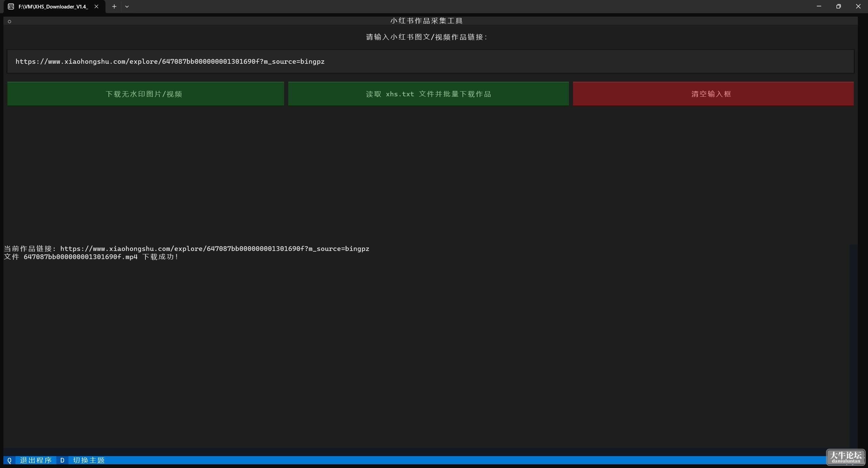Click the red clear input box button
The image size is (868, 468).
pyautogui.click(x=713, y=94)
